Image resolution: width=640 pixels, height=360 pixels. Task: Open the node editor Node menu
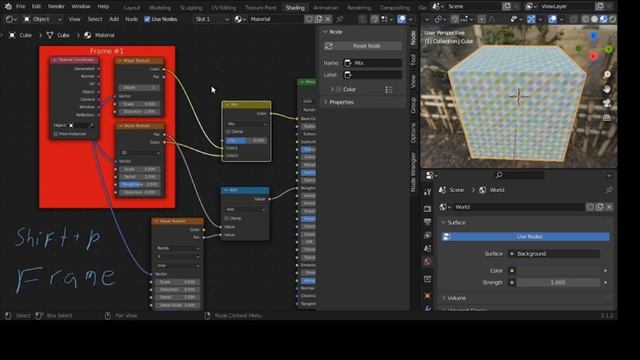pyautogui.click(x=131, y=19)
